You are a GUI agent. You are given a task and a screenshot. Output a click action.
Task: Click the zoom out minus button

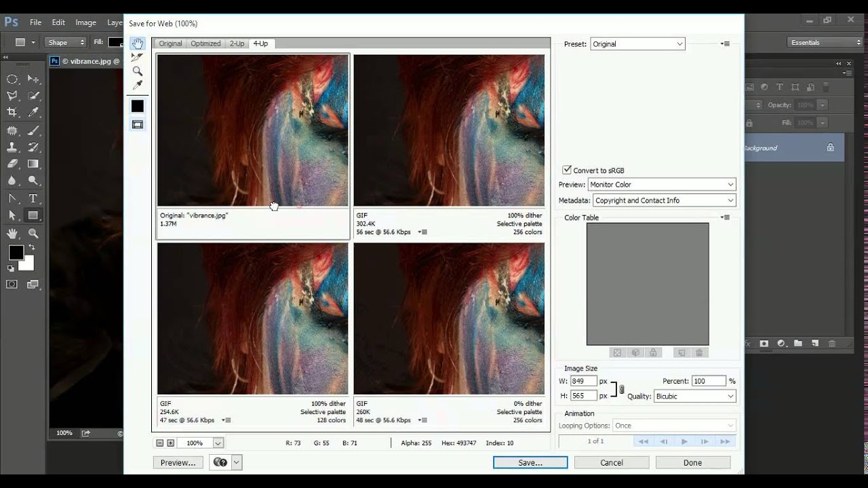click(160, 443)
